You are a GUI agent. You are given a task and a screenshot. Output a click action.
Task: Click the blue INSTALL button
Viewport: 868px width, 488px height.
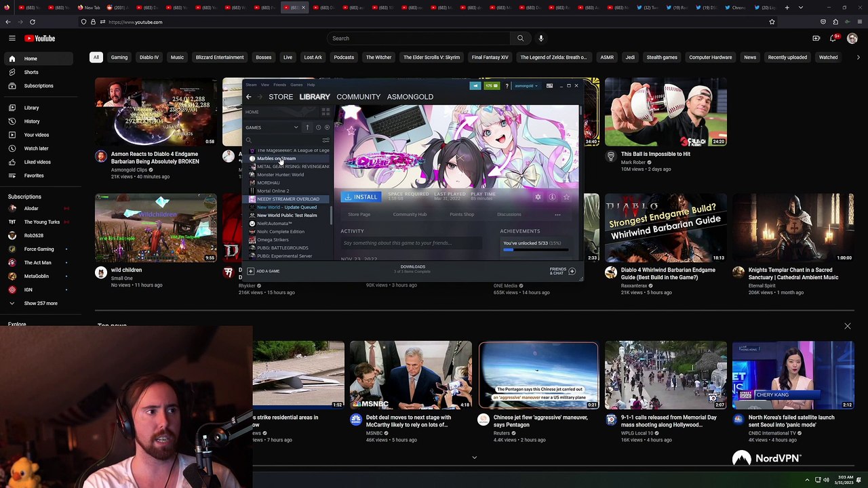(x=360, y=197)
